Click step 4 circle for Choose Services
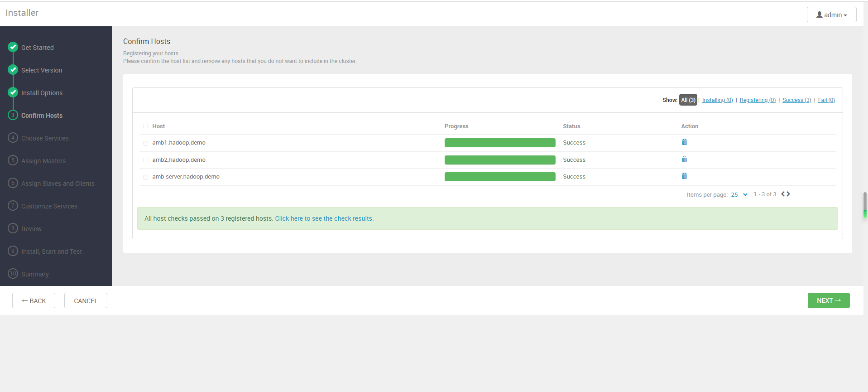Screen dimensions: 868x392 click(x=13, y=138)
